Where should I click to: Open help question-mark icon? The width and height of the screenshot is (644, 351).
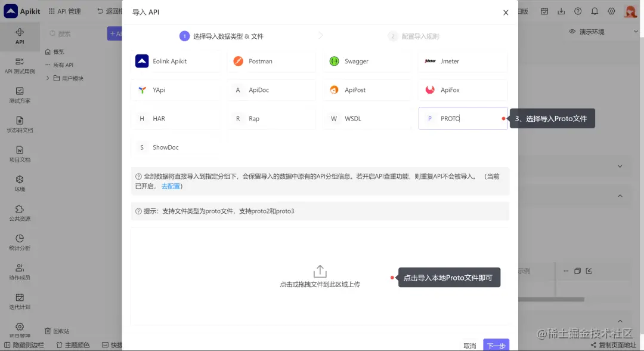578,11
